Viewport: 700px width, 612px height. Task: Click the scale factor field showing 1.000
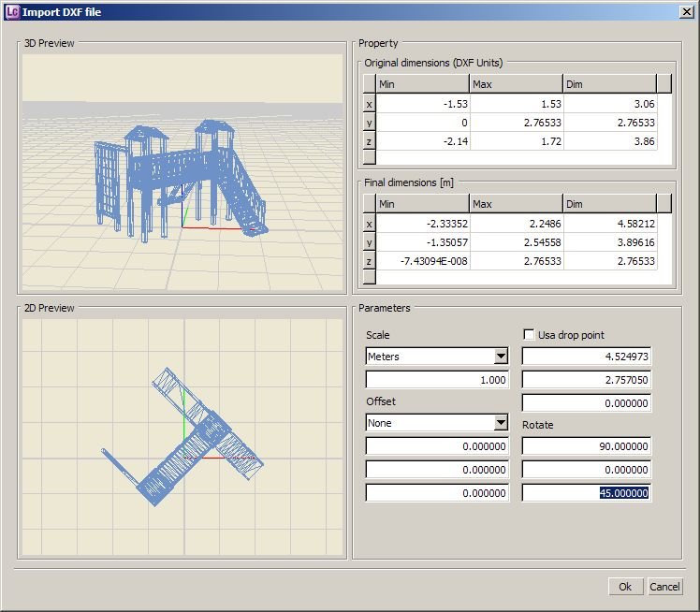pyautogui.click(x=437, y=380)
